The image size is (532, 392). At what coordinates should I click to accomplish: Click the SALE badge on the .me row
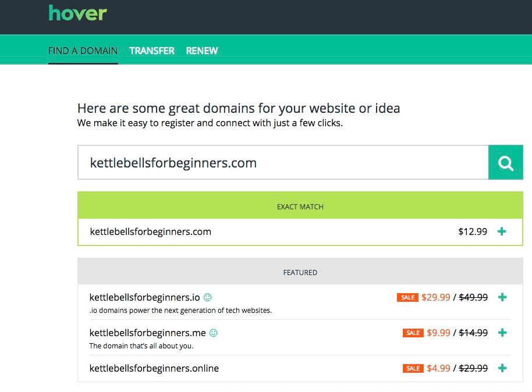[413, 333]
